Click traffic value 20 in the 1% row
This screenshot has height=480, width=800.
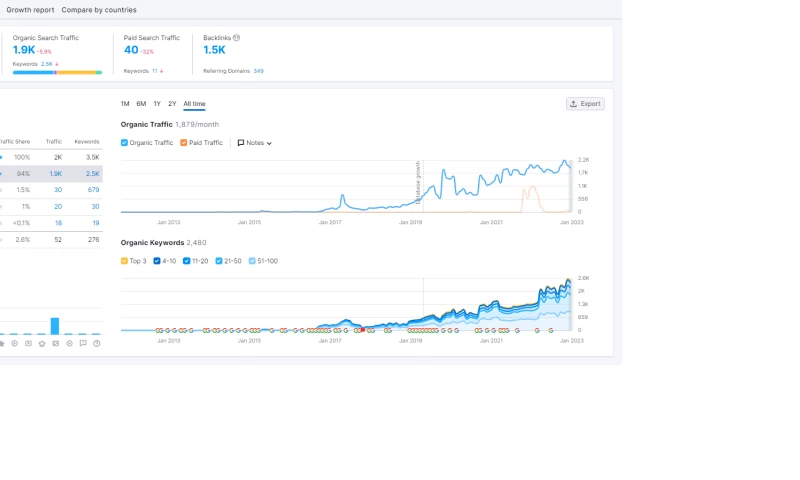58,207
